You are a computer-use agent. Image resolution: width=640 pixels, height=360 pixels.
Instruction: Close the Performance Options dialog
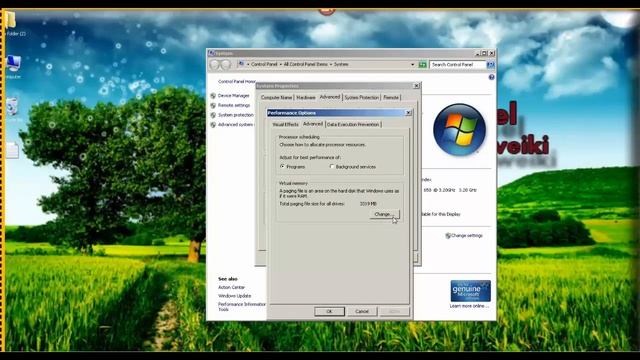coord(408,113)
